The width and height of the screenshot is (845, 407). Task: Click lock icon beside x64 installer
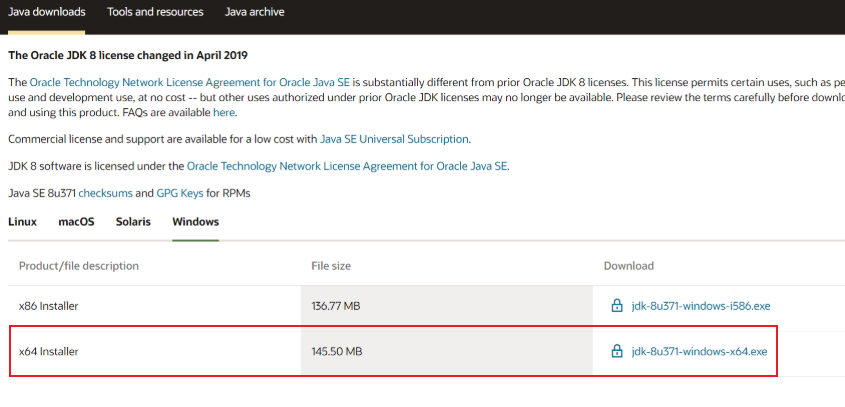(617, 352)
